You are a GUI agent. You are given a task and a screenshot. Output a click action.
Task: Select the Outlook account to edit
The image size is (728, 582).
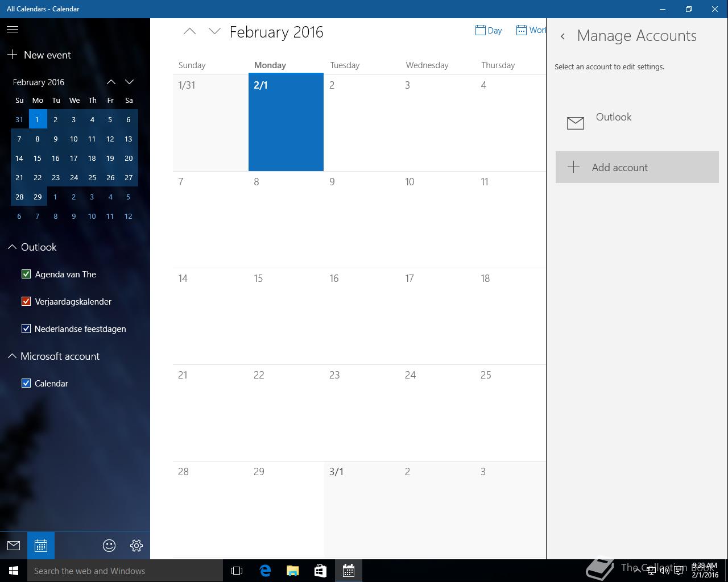tap(637, 122)
